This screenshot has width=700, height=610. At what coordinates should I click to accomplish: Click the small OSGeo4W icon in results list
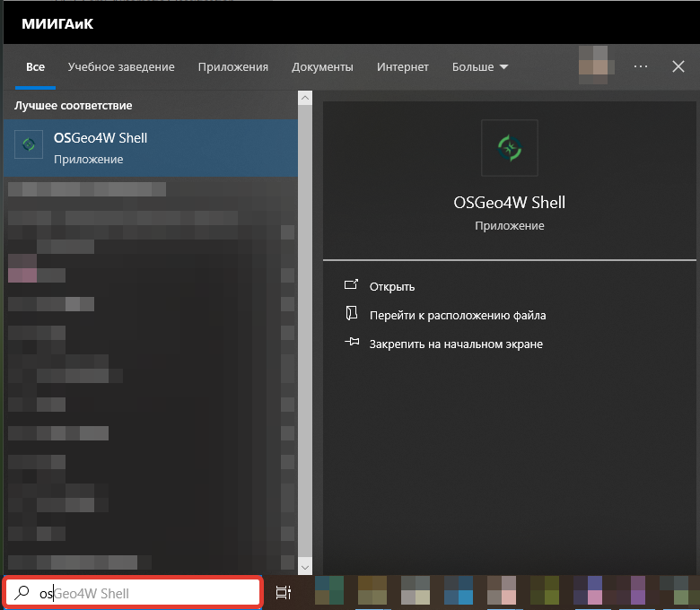click(29, 144)
